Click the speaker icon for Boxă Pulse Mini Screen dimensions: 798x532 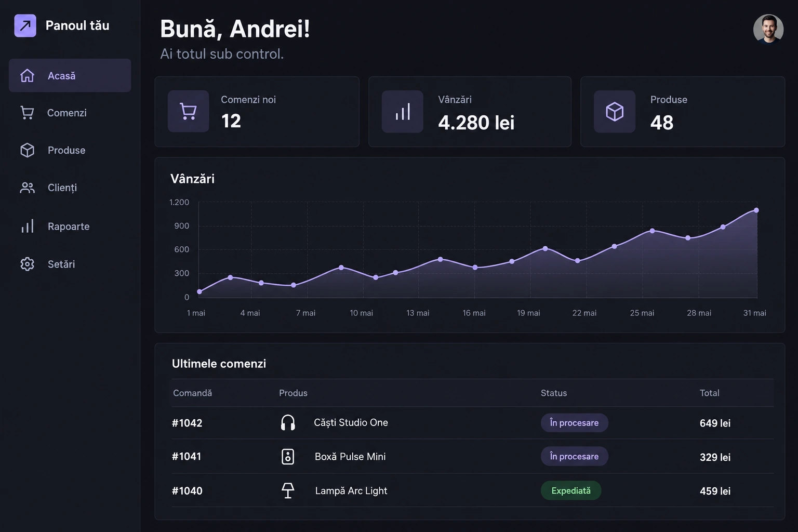point(288,457)
